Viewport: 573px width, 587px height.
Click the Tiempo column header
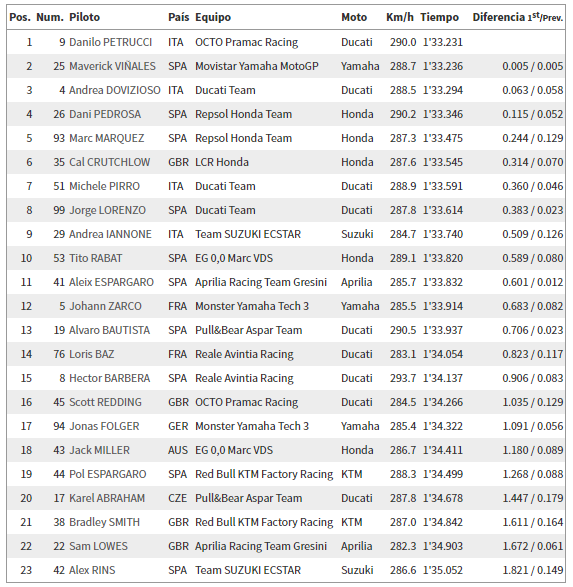click(439, 18)
